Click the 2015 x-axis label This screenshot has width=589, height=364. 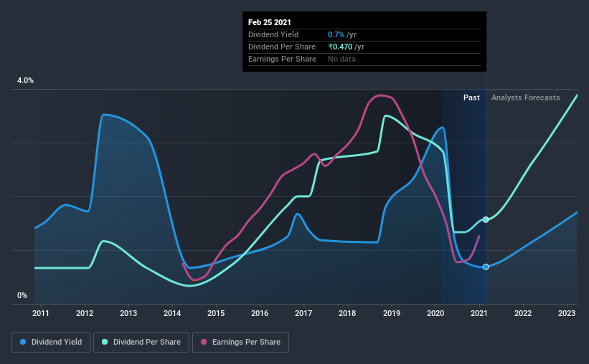point(216,313)
